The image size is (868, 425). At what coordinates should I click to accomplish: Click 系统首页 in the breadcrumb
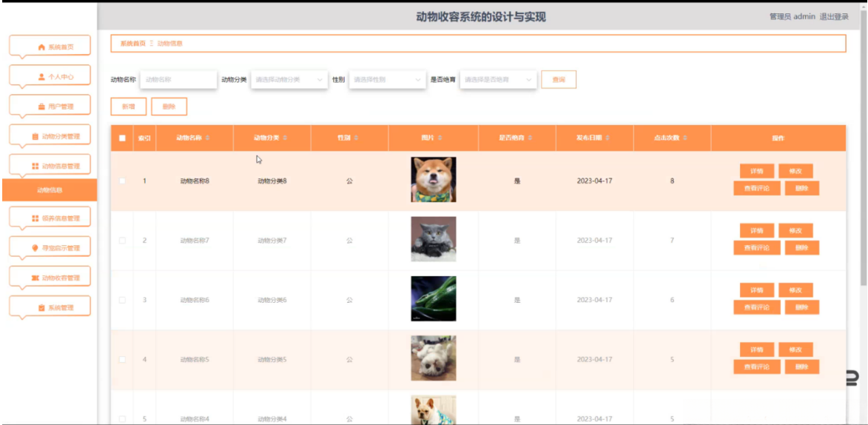(x=132, y=43)
